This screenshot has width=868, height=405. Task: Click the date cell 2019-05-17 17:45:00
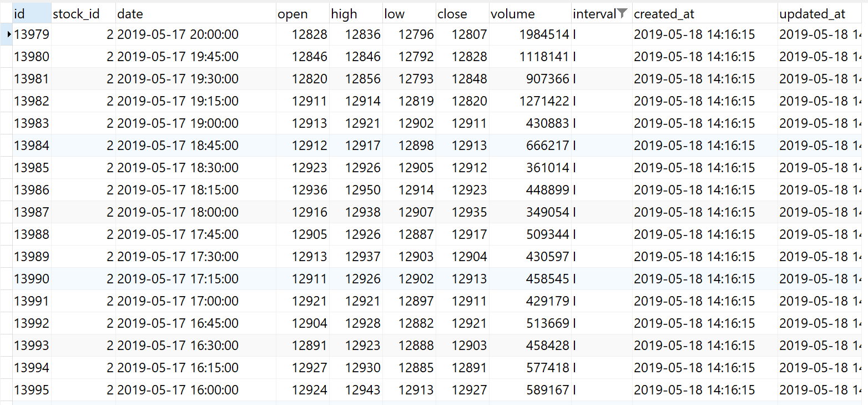(196, 234)
